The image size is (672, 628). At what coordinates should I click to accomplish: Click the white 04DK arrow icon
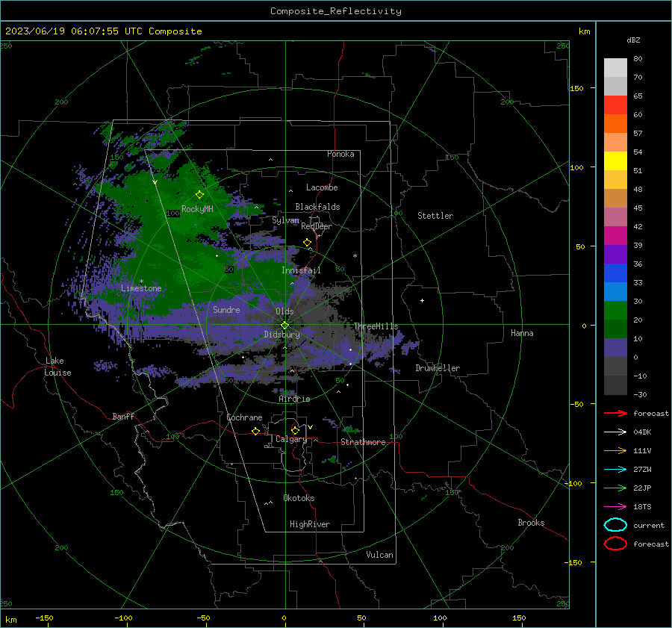pyautogui.click(x=615, y=432)
